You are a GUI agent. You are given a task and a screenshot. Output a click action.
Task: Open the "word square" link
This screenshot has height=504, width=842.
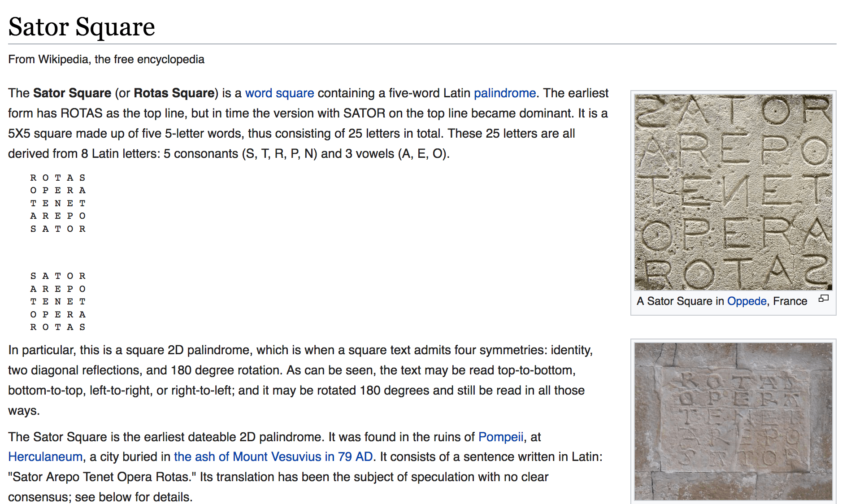279,93
